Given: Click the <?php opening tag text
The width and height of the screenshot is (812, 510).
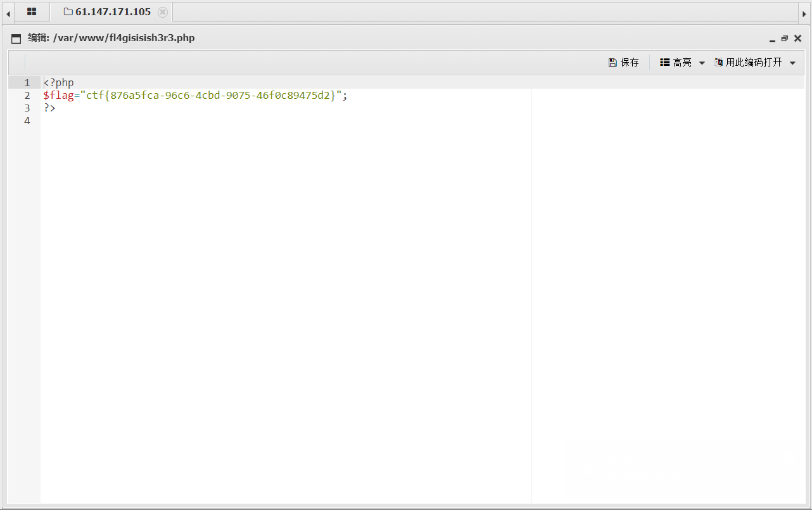Looking at the screenshot, I should tap(58, 83).
